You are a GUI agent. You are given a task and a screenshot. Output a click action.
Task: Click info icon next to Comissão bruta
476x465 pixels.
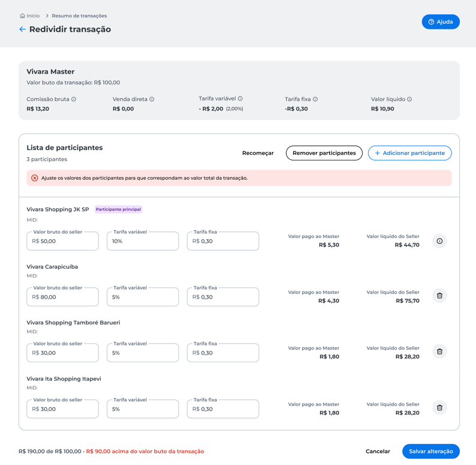point(74,99)
